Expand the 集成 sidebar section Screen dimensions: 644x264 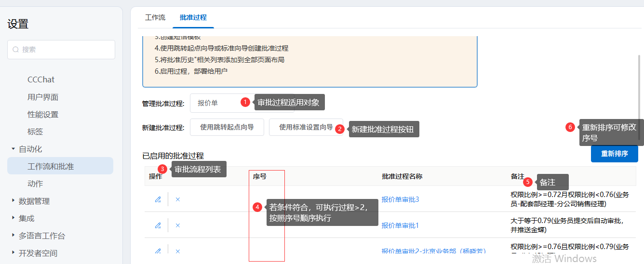coord(13,219)
